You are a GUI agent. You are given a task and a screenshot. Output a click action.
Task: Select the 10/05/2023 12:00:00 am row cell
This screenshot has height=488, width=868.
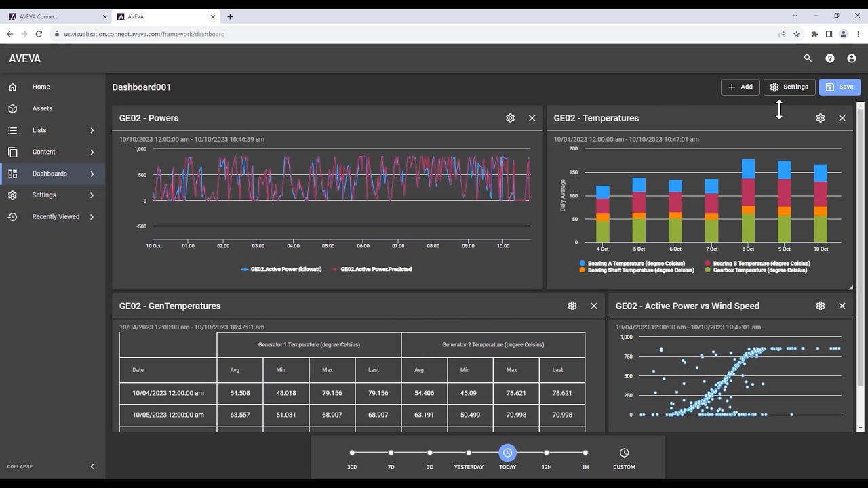(168, 415)
